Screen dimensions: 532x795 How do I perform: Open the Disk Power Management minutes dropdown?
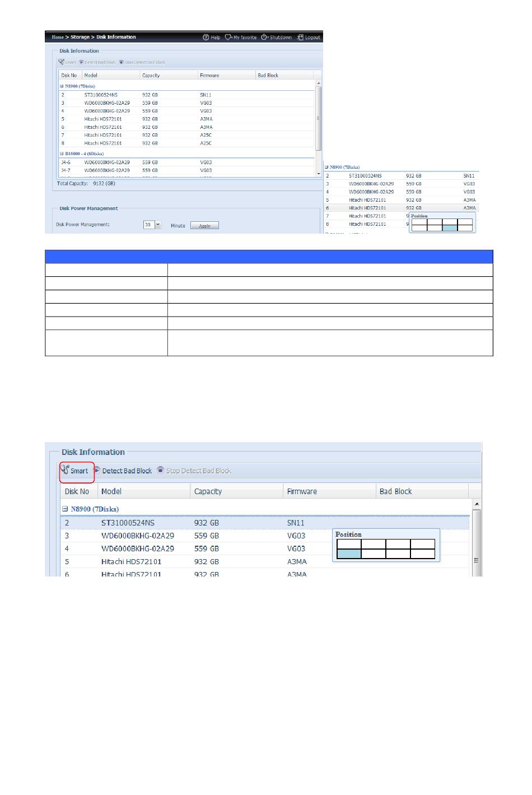(158, 225)
